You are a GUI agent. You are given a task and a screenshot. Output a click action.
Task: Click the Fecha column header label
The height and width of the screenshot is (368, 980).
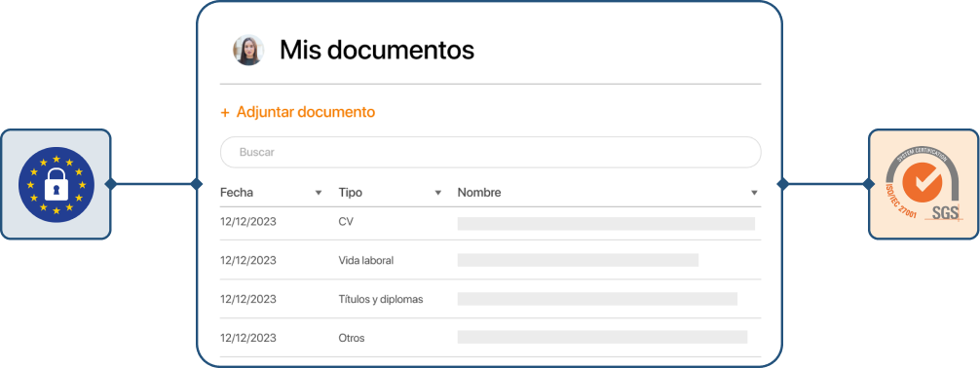tap(237, 193)
